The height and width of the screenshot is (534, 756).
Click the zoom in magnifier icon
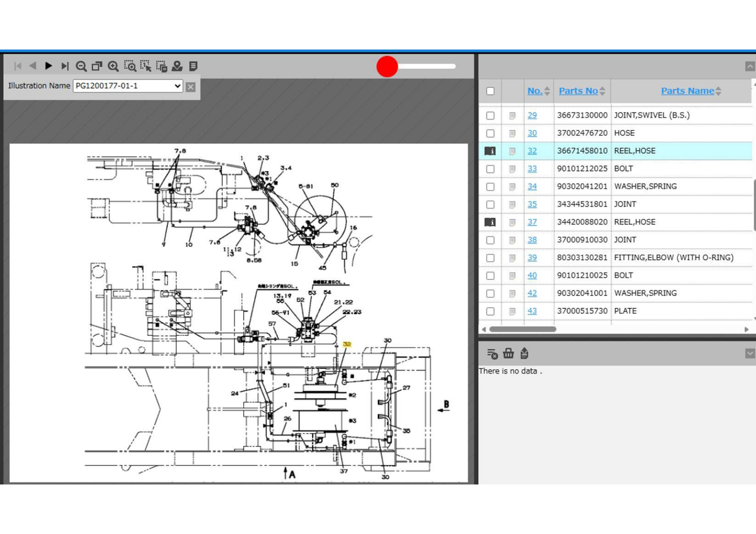(113, 66)
